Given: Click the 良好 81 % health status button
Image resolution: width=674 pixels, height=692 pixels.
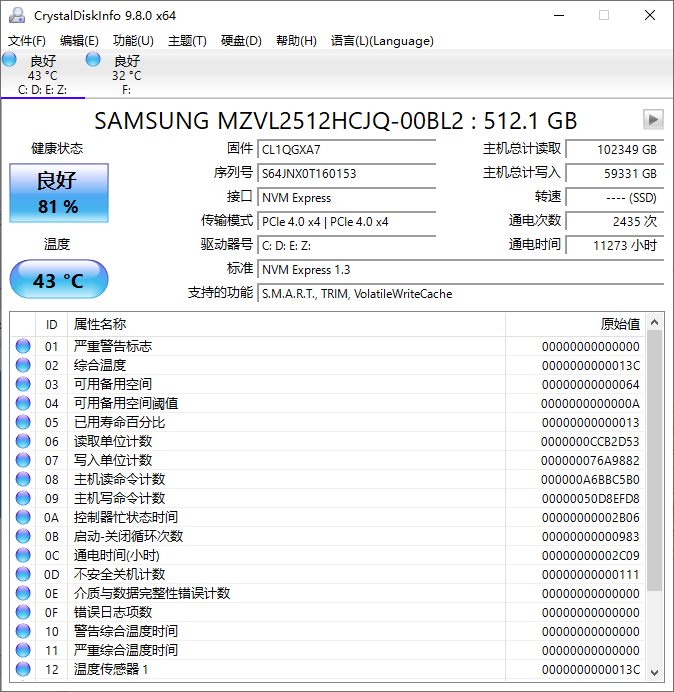Looking at the screenshot, I should 58,193.
